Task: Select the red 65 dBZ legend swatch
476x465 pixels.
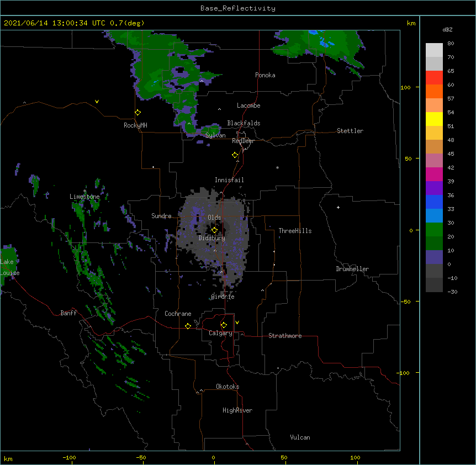Action: click(434, 77)
